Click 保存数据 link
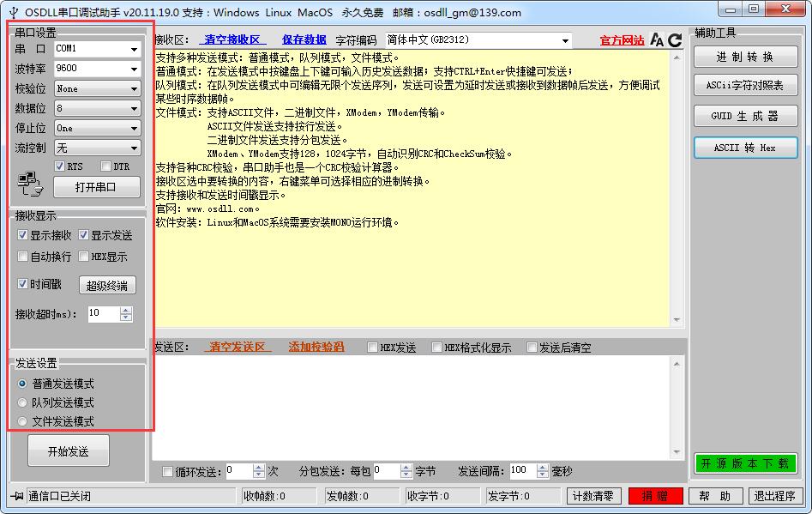The height and width of the screenshot is (514, 812). tap(304, 39)
